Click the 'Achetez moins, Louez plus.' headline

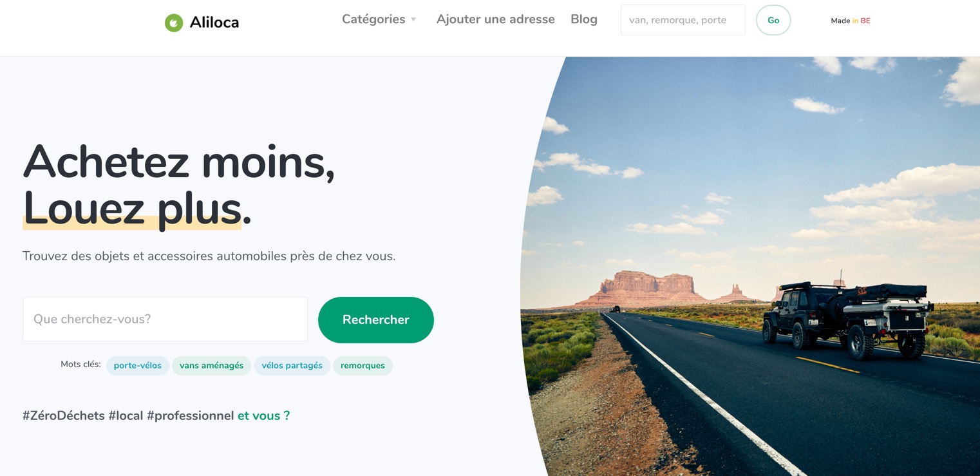[x=179, y=185]
